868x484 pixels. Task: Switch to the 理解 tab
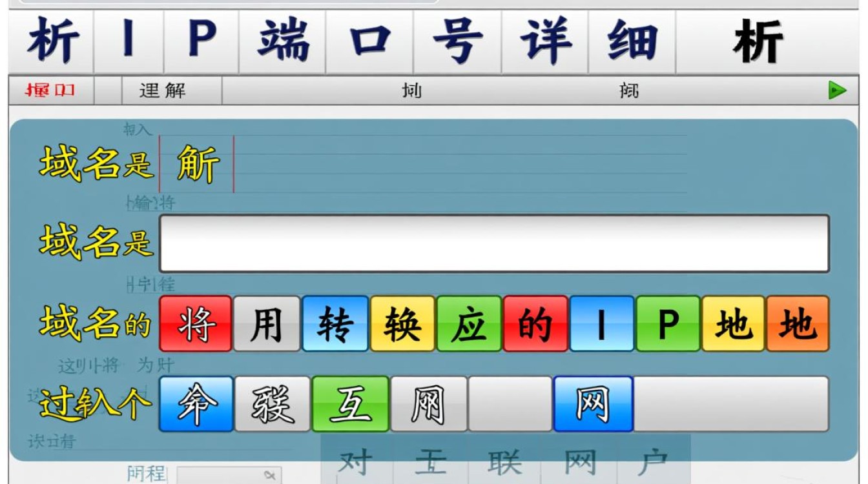(x=162, y=90)
